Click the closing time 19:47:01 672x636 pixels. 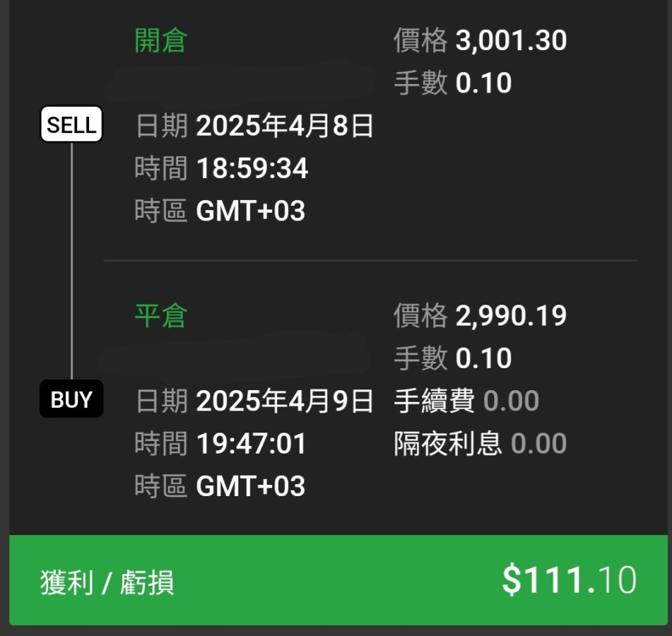[252, 444]
